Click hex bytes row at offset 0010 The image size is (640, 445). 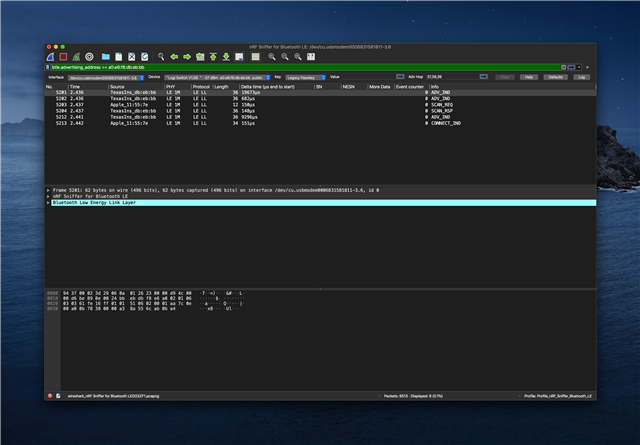127,298
